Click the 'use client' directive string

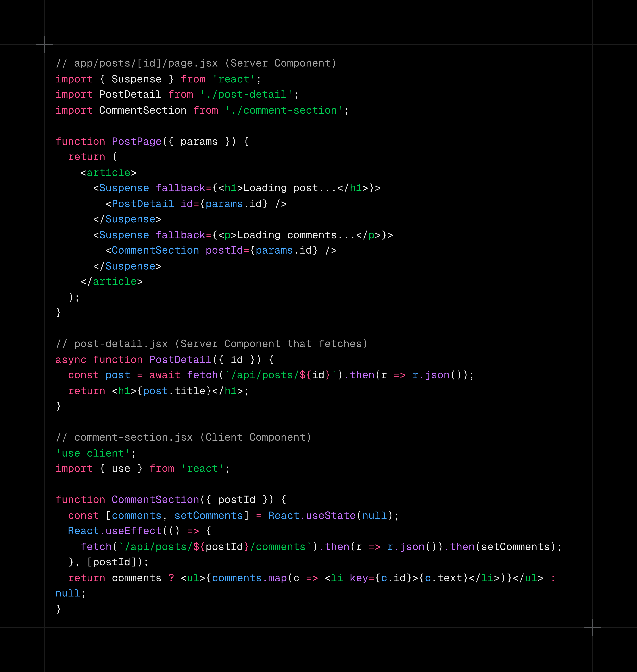[93, 453]
